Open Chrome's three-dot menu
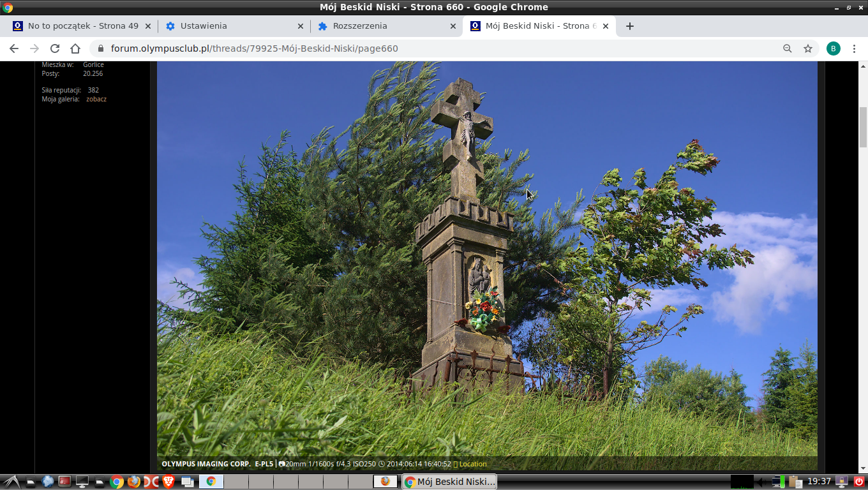 (855, 48)
